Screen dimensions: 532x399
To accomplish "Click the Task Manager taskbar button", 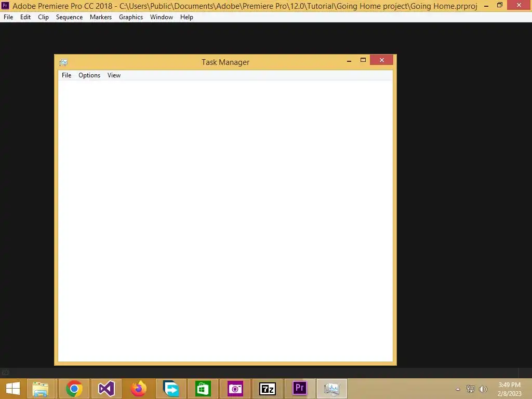I will click(x=332, y=389).
